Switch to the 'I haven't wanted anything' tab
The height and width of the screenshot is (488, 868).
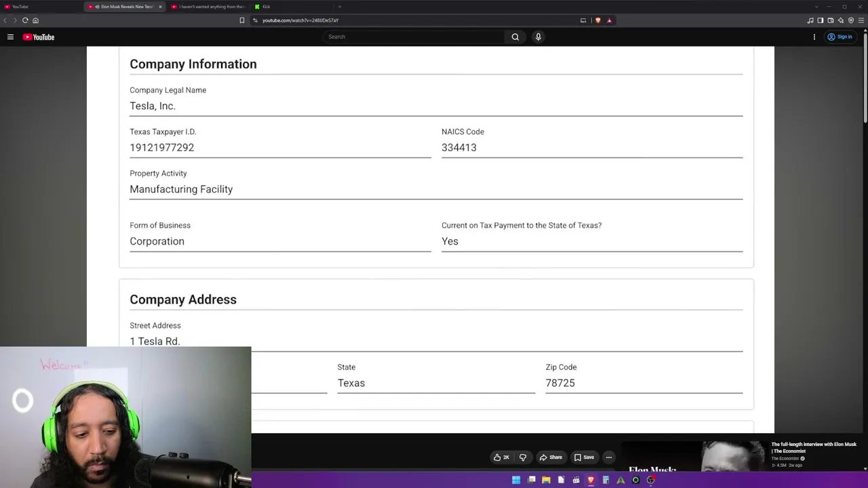[x=209, y=7]
